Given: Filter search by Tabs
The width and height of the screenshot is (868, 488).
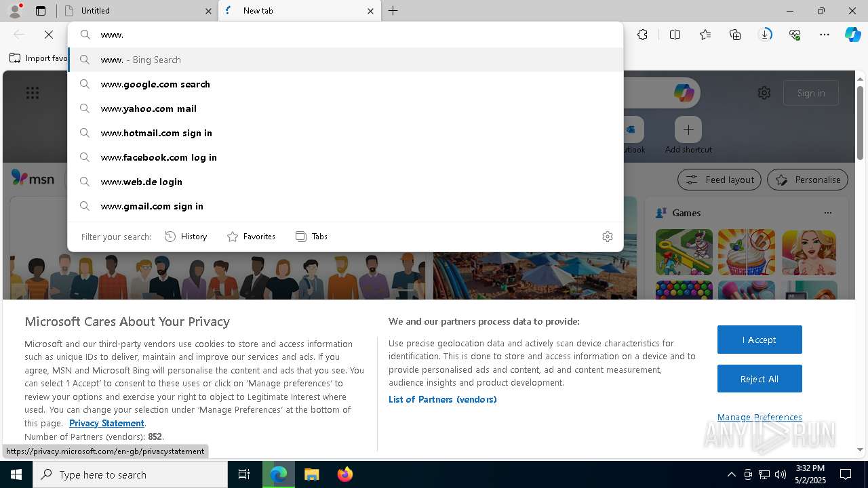Looking at the screenshot, I should point(311,237).
